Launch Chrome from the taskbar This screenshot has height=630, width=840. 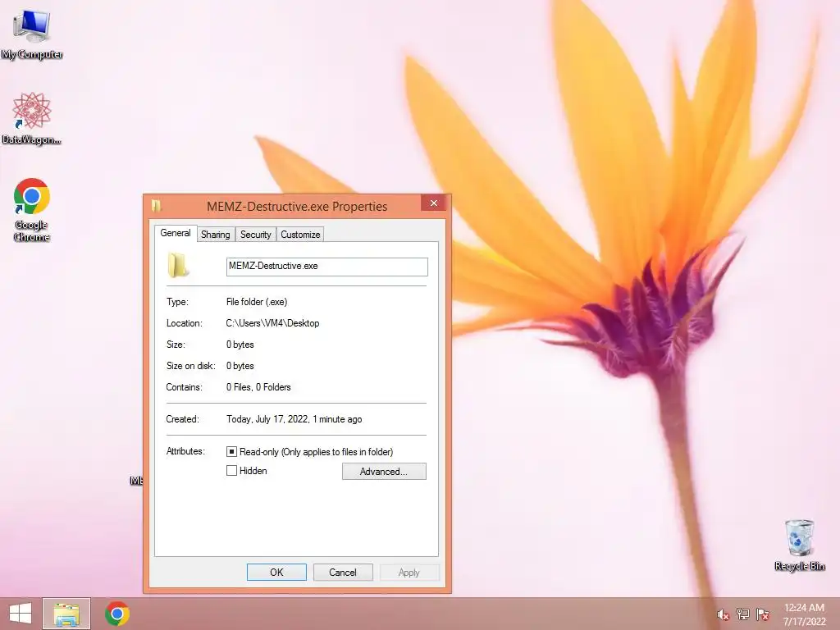tap(117, 614)
